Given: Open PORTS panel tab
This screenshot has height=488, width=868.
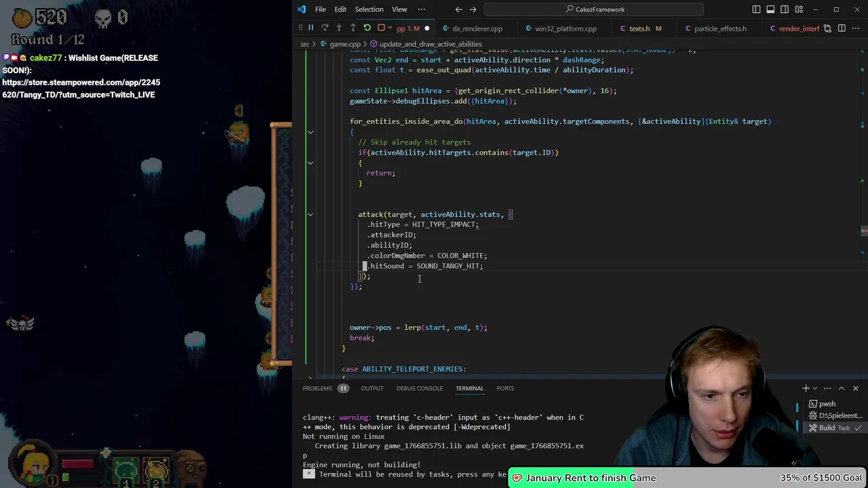Looking at the screenshot, I should [x=505, y=388].
